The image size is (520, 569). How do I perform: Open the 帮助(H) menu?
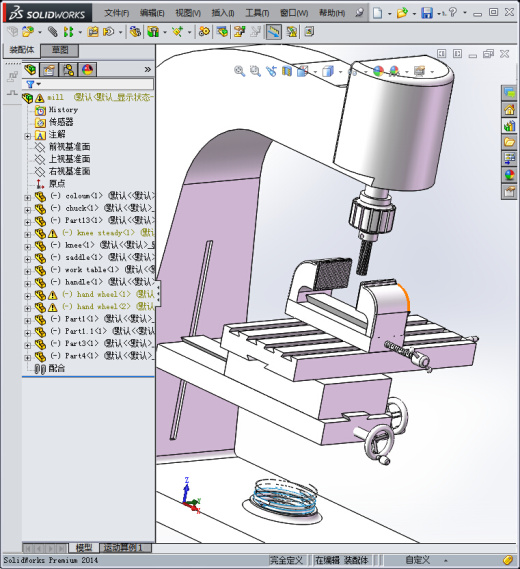332,13
